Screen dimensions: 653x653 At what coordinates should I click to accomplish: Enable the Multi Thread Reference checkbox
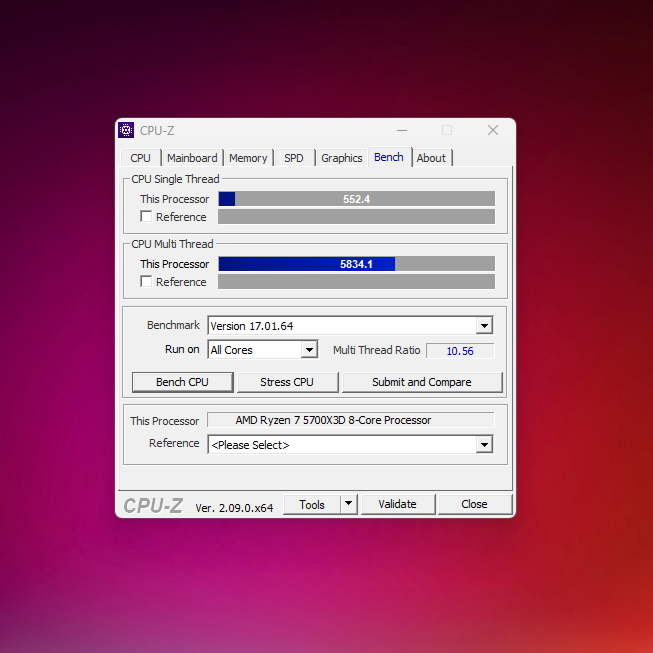146,282
